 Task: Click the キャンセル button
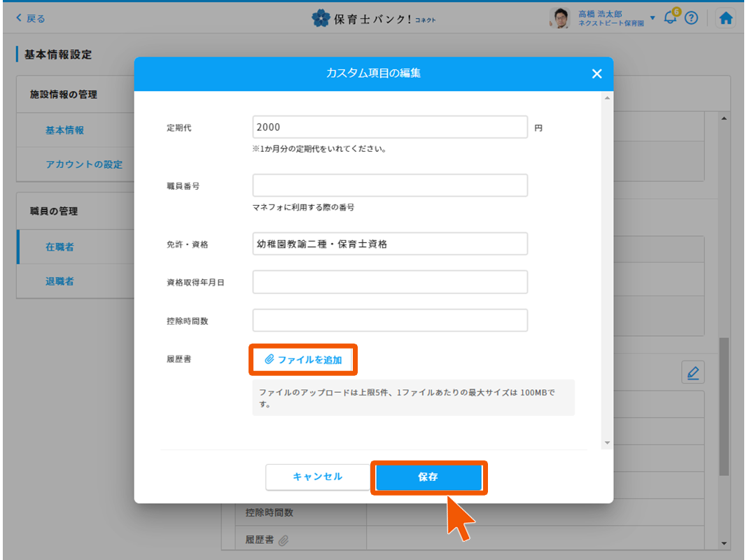point(317,477)
